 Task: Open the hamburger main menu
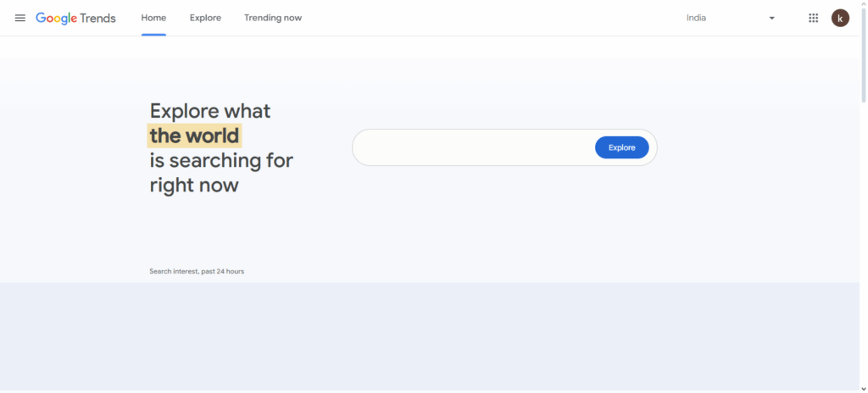(x=20, y=18)
